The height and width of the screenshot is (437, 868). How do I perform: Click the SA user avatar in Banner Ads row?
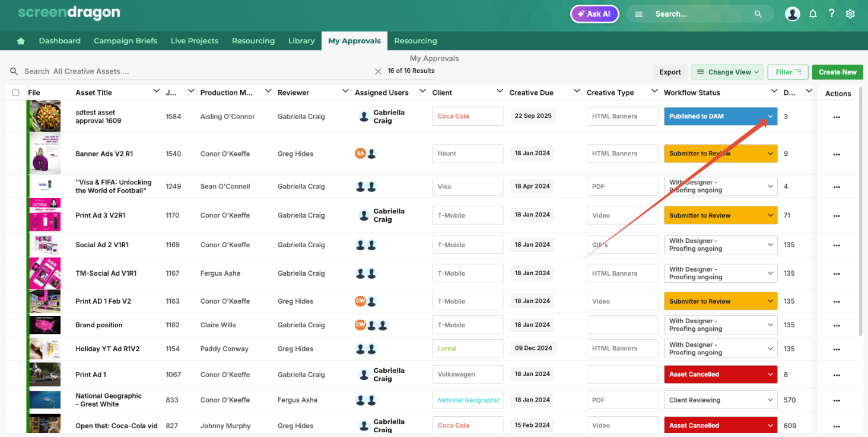[360, 154]
